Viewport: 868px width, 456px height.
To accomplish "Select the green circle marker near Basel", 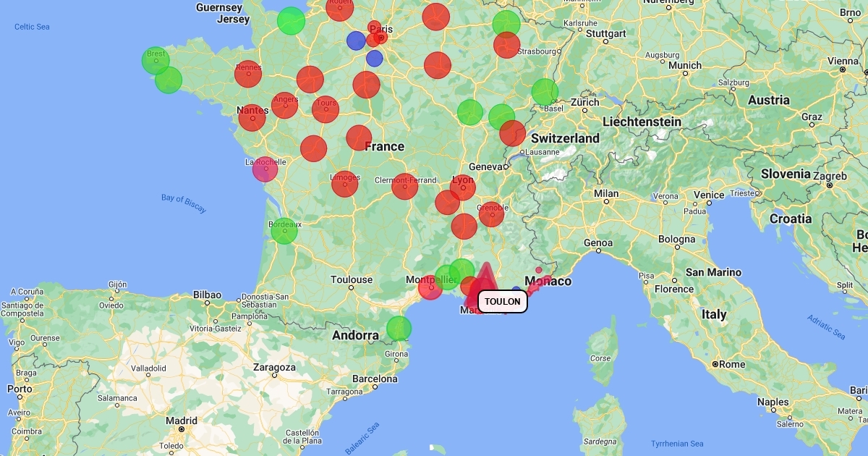I will 545,92.
